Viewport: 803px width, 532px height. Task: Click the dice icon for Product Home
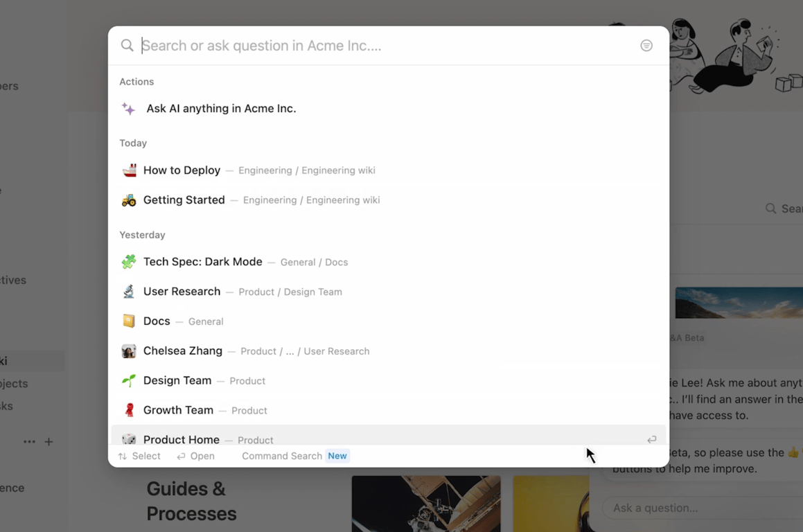[129, 438]
